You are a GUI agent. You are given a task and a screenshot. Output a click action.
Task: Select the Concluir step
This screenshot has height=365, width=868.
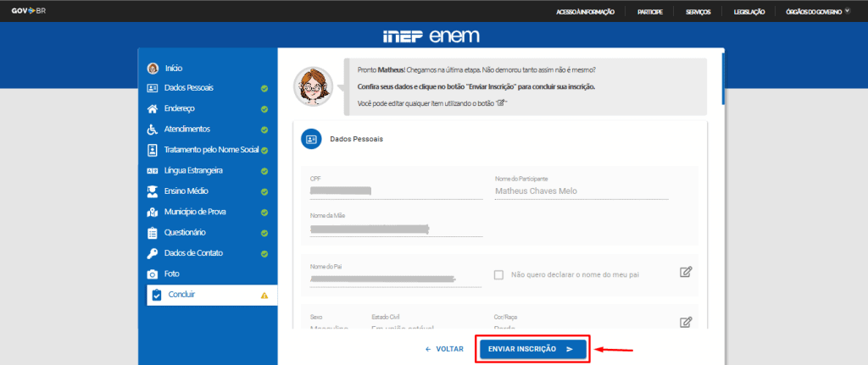pyautogui.click(x=212, y=295)
